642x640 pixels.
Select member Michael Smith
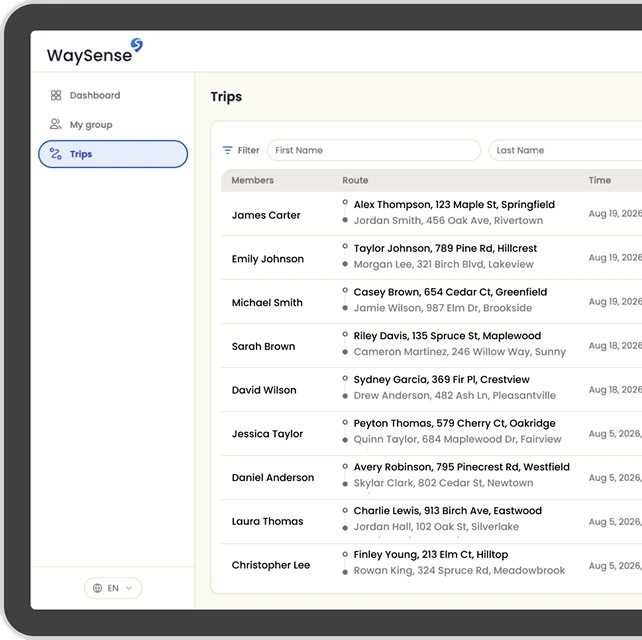[267, 303]
